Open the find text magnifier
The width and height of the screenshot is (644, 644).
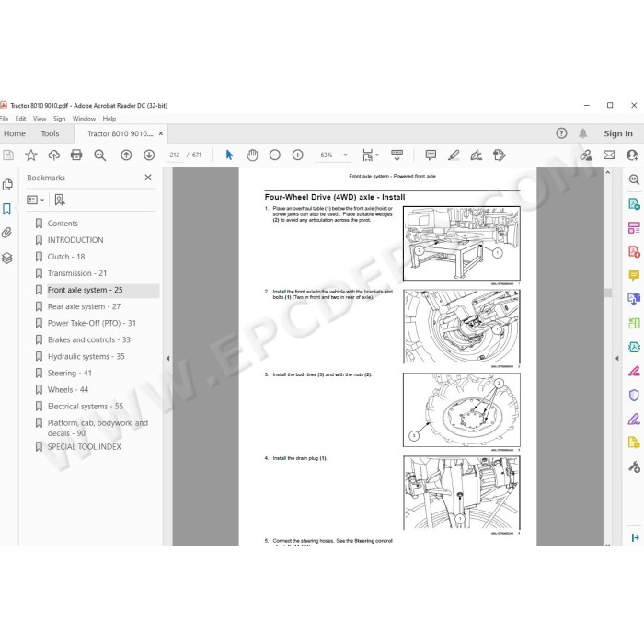click(x=99, y=155)
